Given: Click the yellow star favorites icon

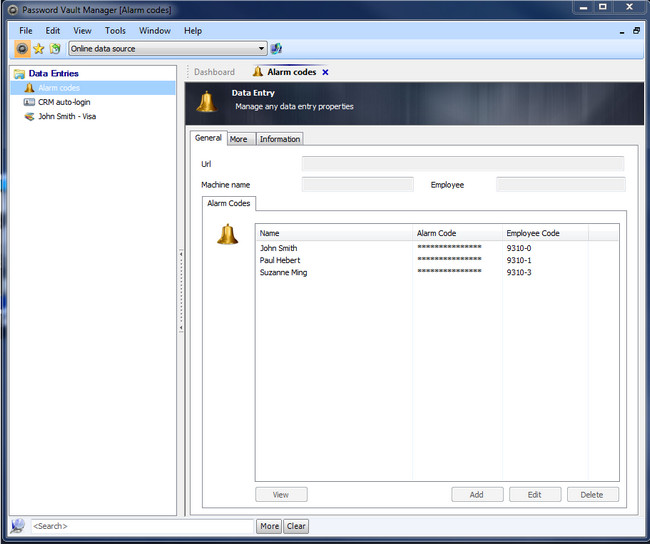Looking at the screenshot, I should (x=39, y=49).
